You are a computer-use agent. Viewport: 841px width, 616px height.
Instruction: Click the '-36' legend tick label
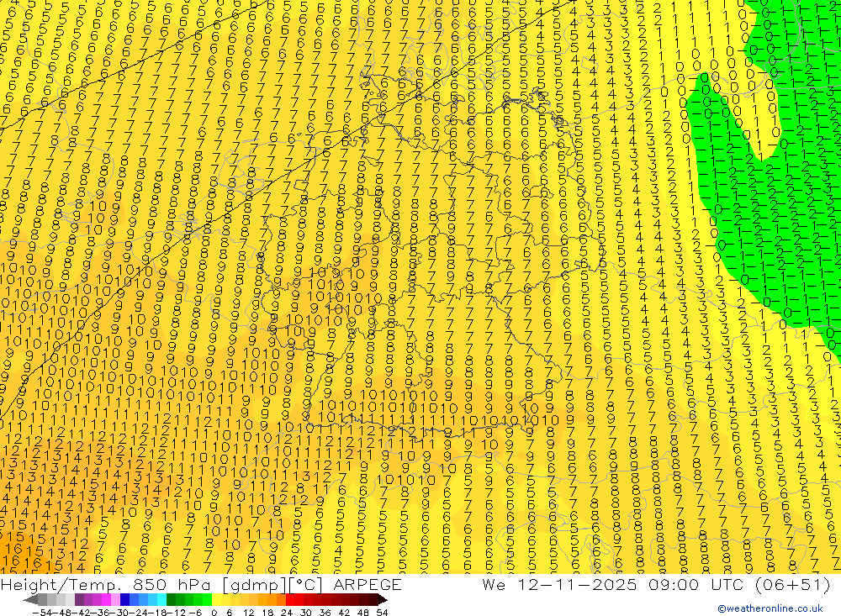pyautogui.click(x=101, y=613)
